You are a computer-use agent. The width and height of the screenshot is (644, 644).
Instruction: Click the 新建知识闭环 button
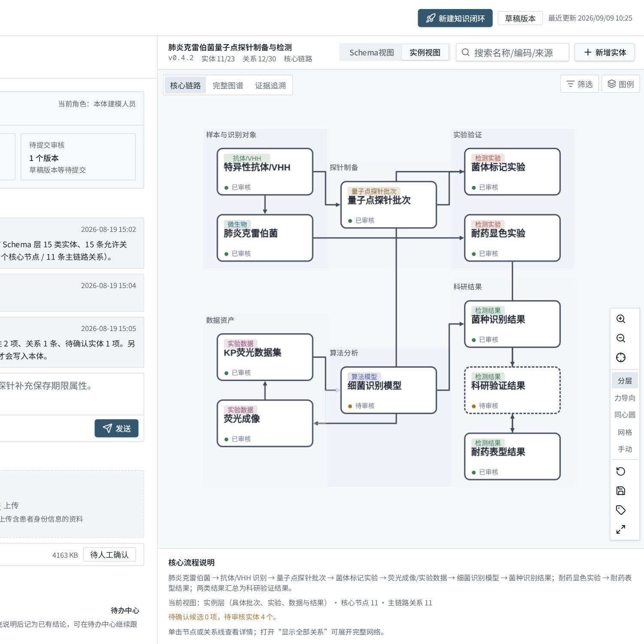click(x=455, y=18)
